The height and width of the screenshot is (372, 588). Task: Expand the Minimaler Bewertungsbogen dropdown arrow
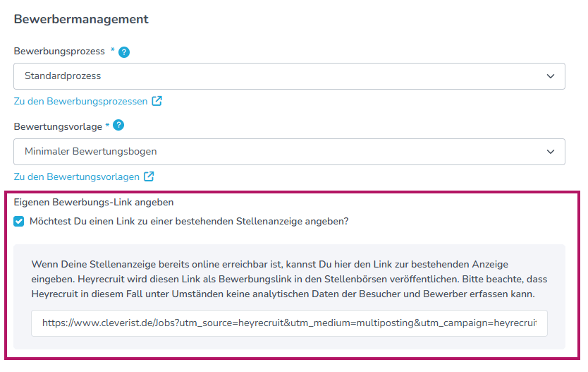coord(551,151)
